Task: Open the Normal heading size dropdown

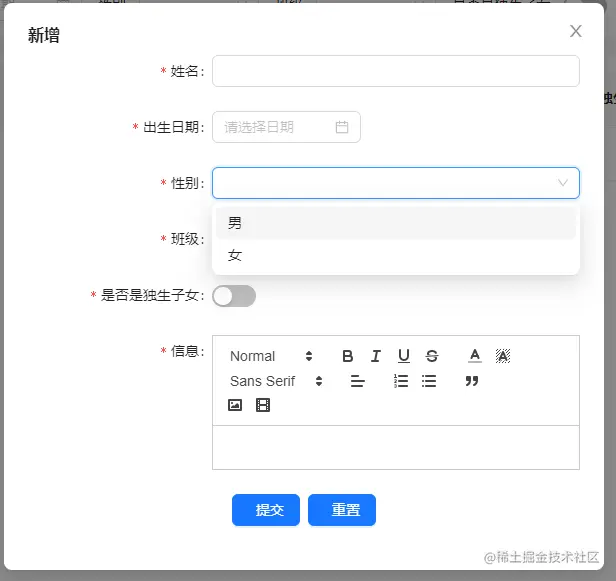Action: pos(271,356)
